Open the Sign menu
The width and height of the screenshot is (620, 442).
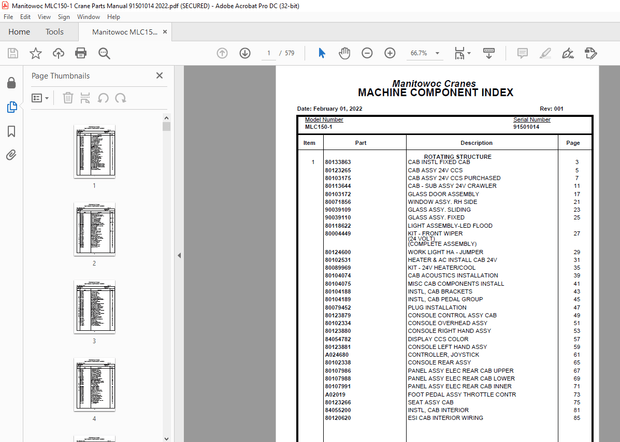[64, 17]
